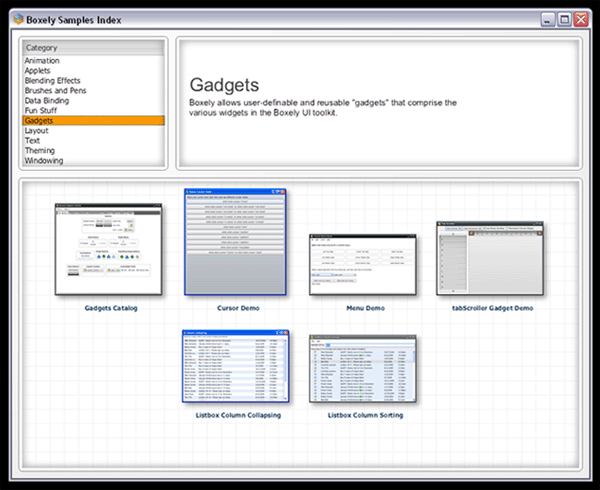600x490 pixels.
Task: Select the Applets category
Action: coord(94,70)
